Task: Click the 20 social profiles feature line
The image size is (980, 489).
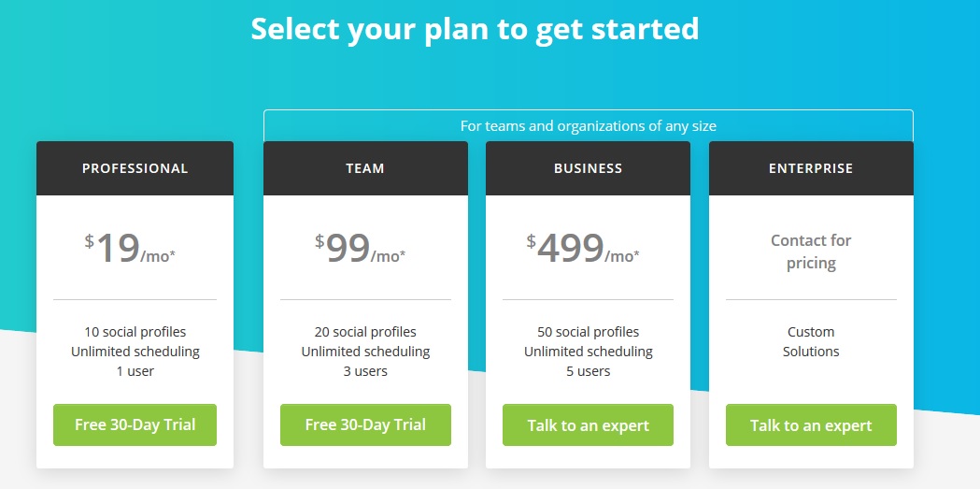Action: coord(365,331)
